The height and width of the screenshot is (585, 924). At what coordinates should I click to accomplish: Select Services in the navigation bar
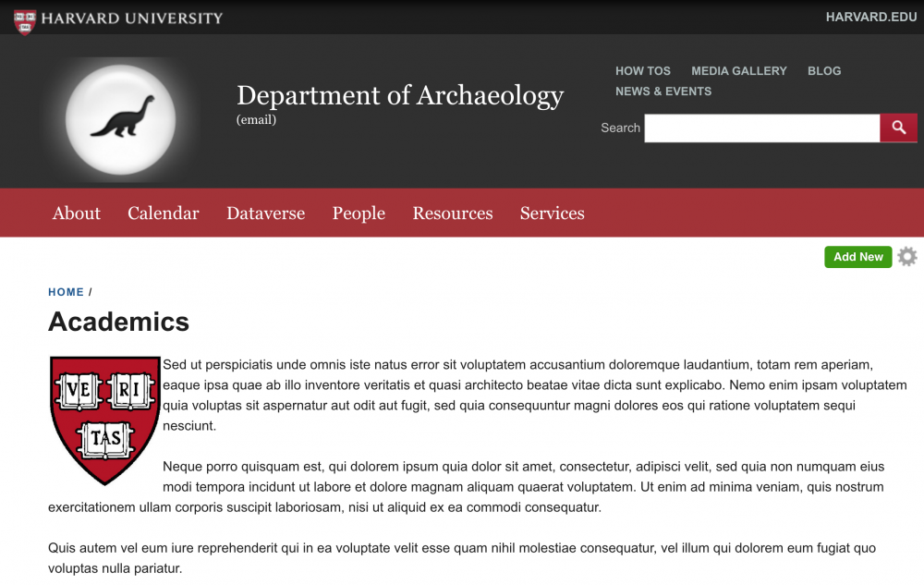(553, 213)
